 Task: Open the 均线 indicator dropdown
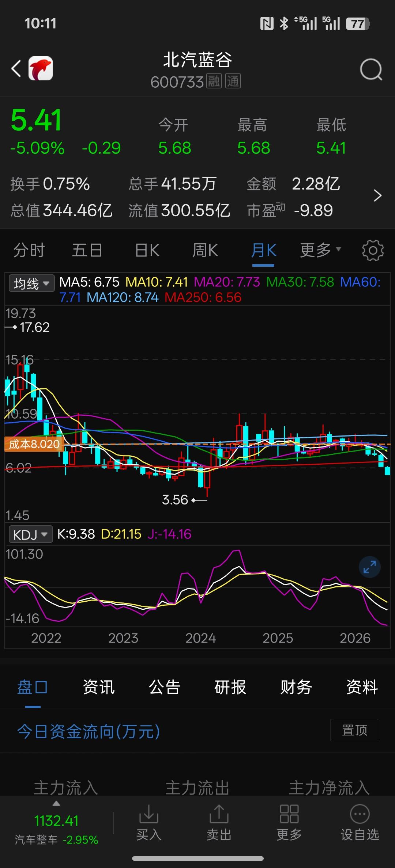(x=32, y=283)
